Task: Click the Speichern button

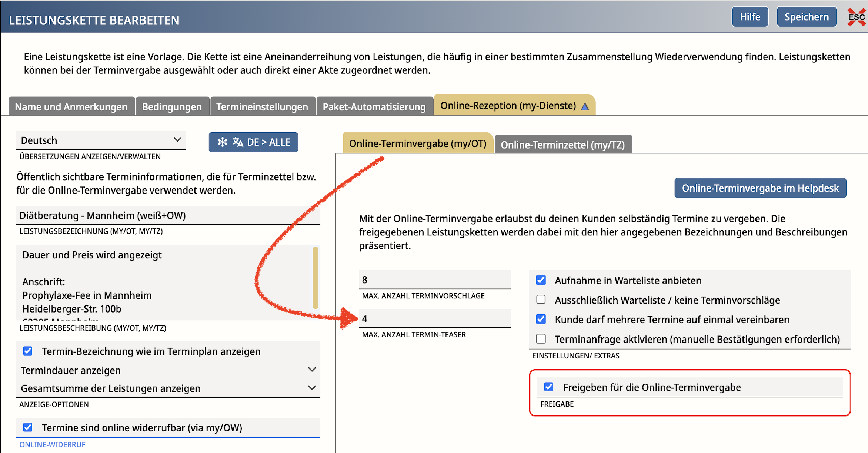Action: point(807,17)
